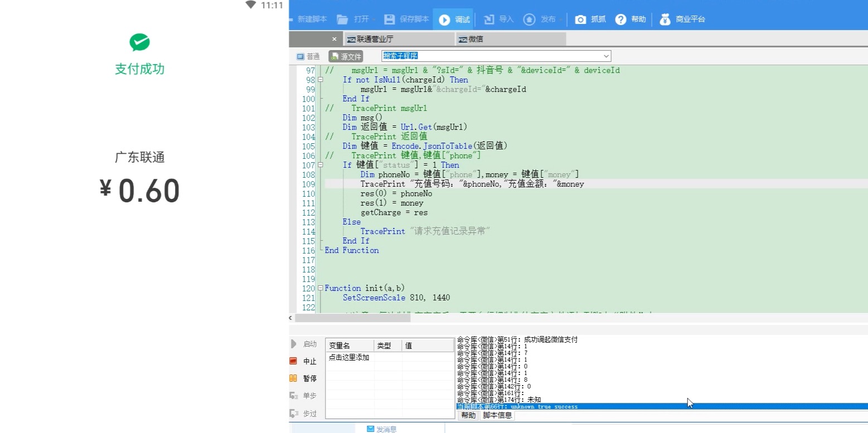Image resolution: width=868 pixels, height=433 pixels.
Task: Stop the script with the red 中止 icon
Action: pyautogui.click(x=293, y=361)
